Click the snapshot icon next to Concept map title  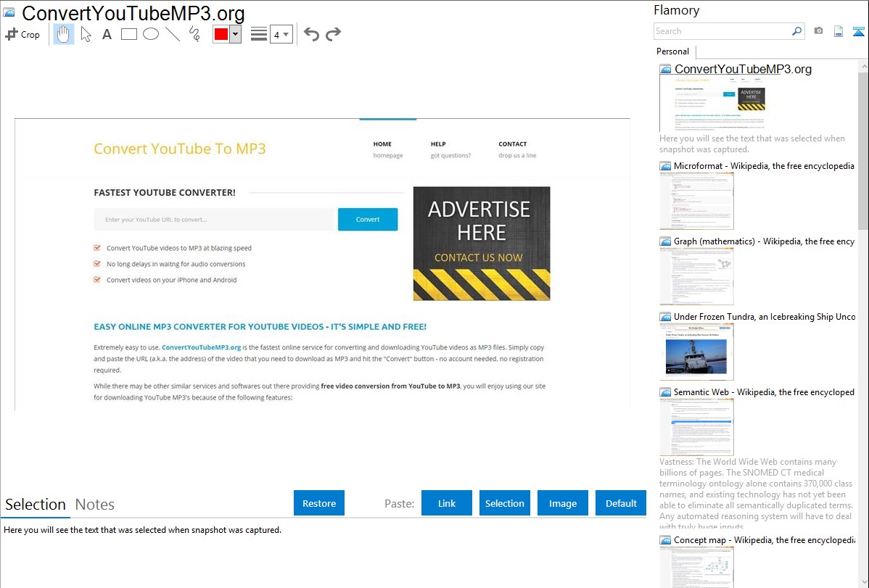click(x=665, y=539)
